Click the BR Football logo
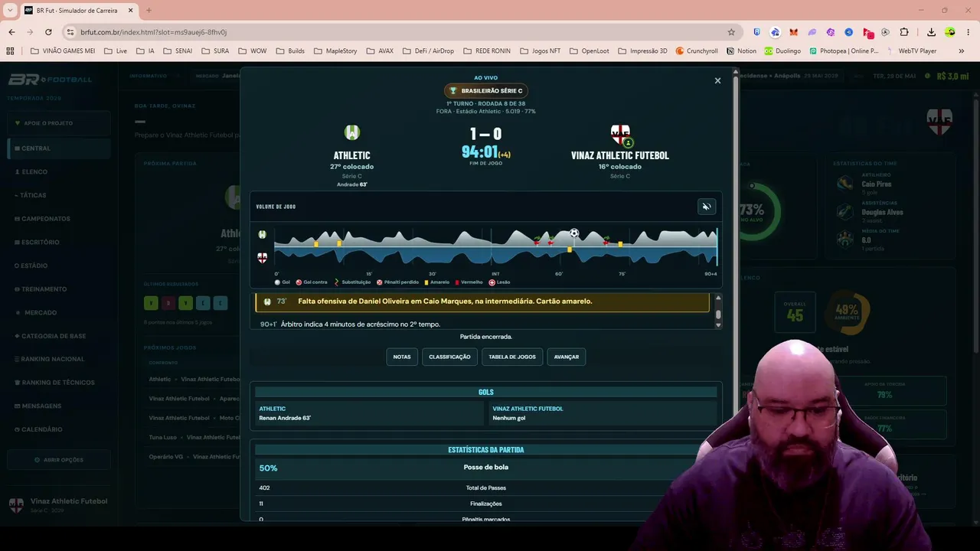 [x=50, y=80]
